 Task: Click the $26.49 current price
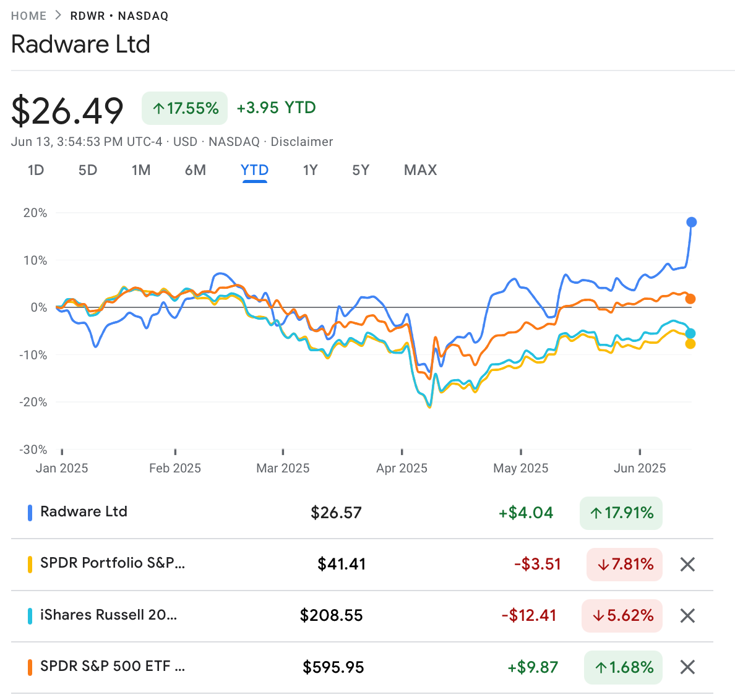pyautogui.click(x=67, y=111)
